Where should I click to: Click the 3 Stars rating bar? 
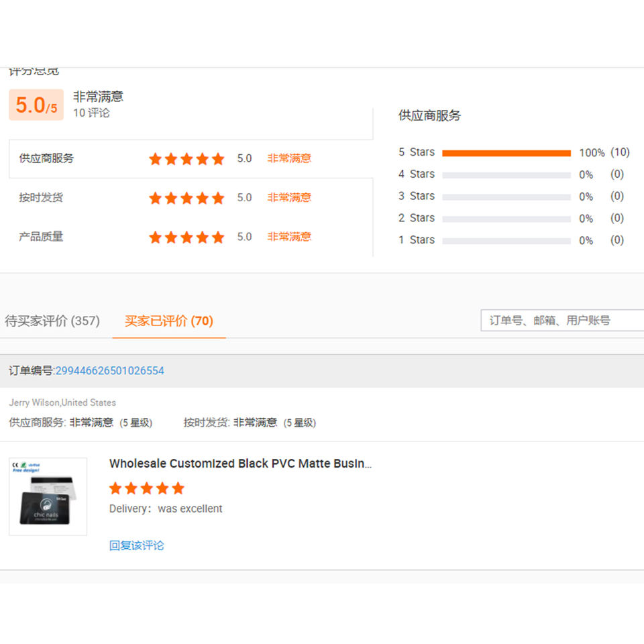506,197
